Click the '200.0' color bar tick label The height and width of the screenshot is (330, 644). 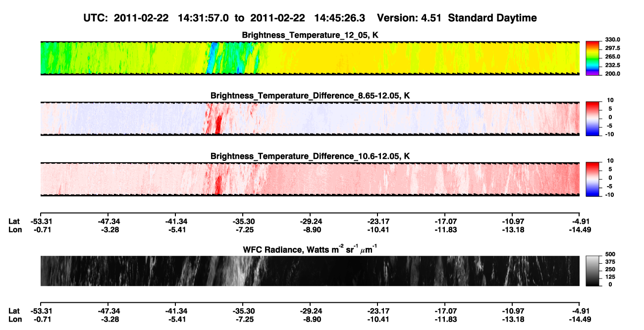click(x=612, y=74)
